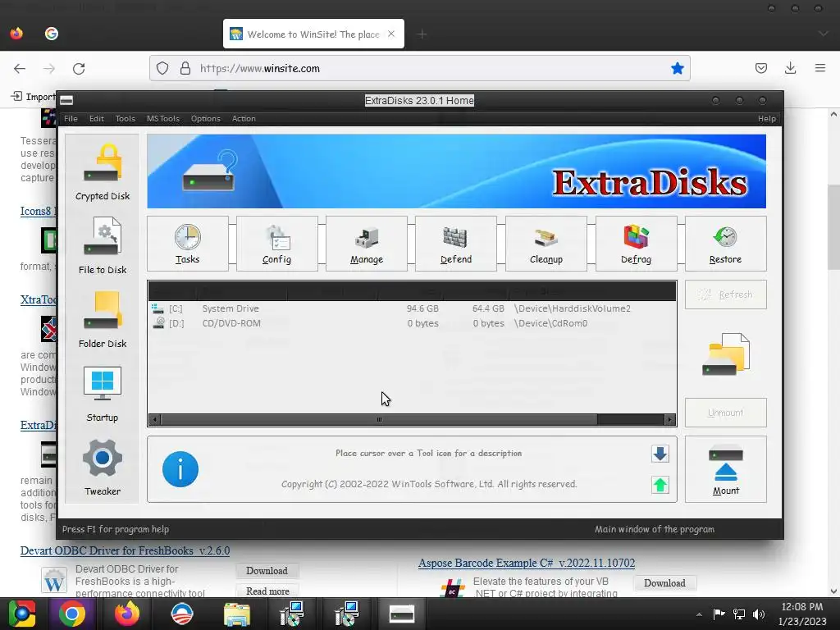Open Firefox from the taskbar
Image resolution: width=840 pixels, height=630 pixels.
[x=127, y=614]
